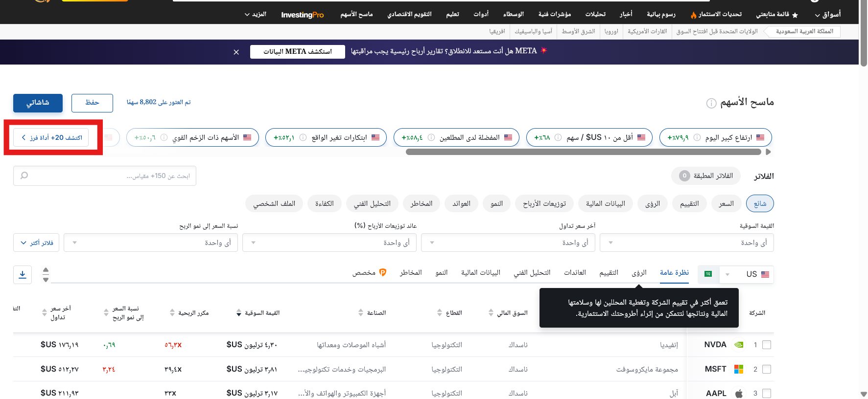Click the sort arrows on القيمة السوقية column

[x=239, y=313]
